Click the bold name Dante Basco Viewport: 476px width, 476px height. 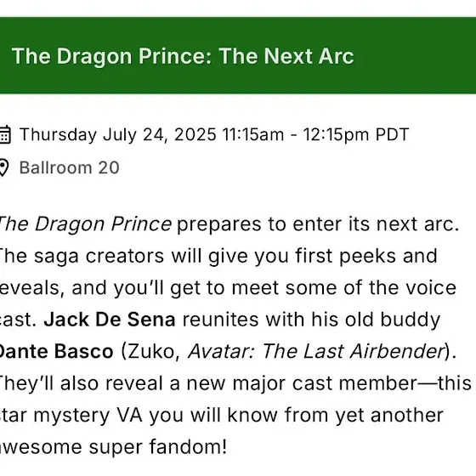55,351
